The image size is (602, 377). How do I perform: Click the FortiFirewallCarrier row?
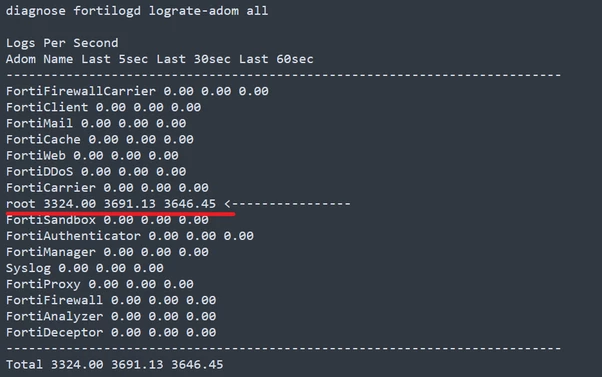[x=137, y=91]
